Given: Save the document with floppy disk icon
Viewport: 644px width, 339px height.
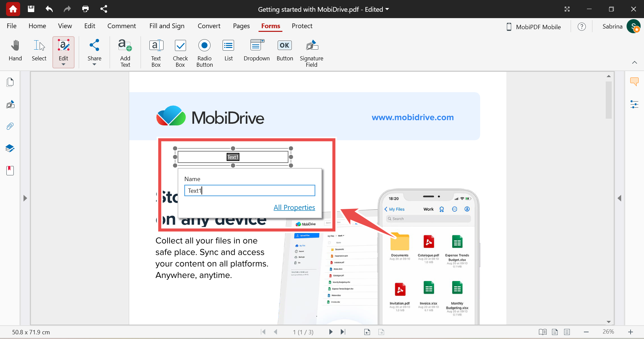Looking at the screenshot, I should coord(31,9).
